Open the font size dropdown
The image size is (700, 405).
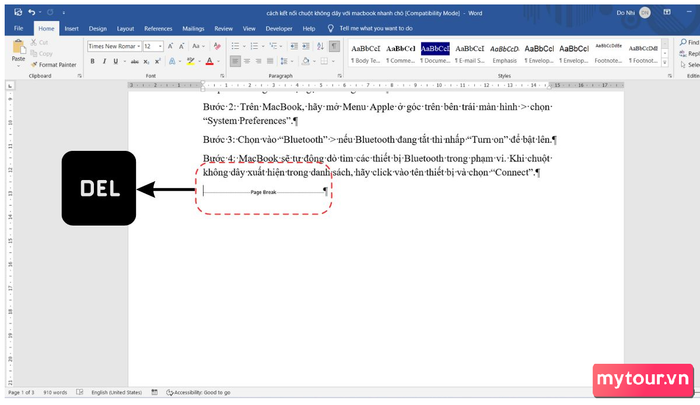tap(160, 46)
